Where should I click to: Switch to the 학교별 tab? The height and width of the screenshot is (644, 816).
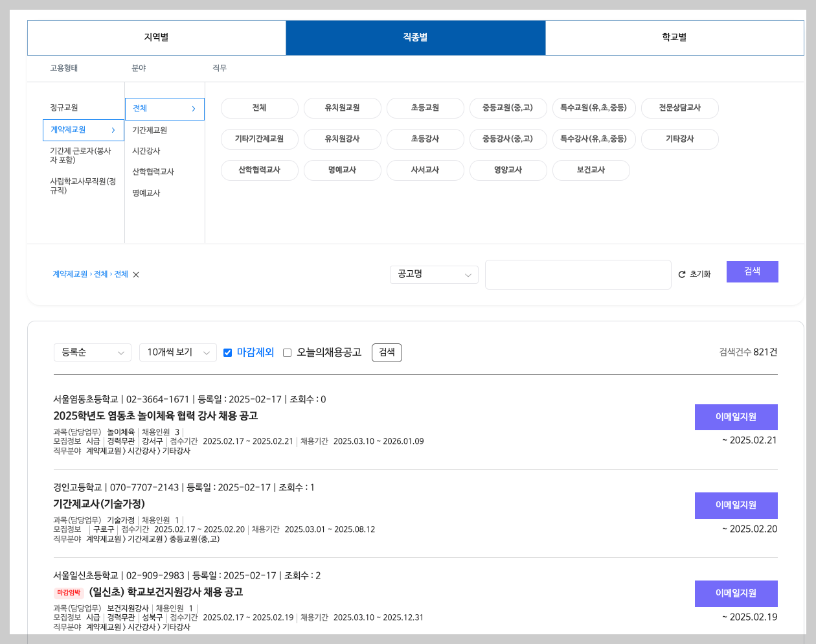pyautogui.click(x=675, y=38)
